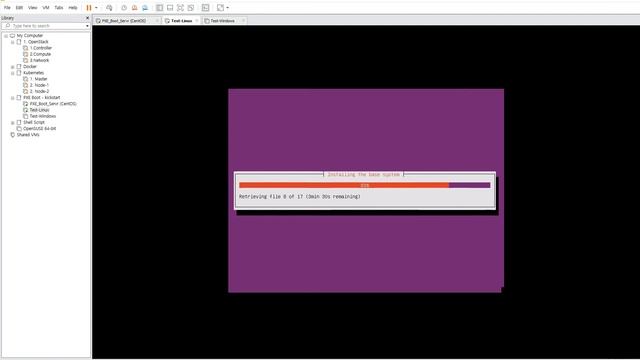Open the Snapshot Manager icon
This screenshot has height=360, width=640.
point(145,8)
